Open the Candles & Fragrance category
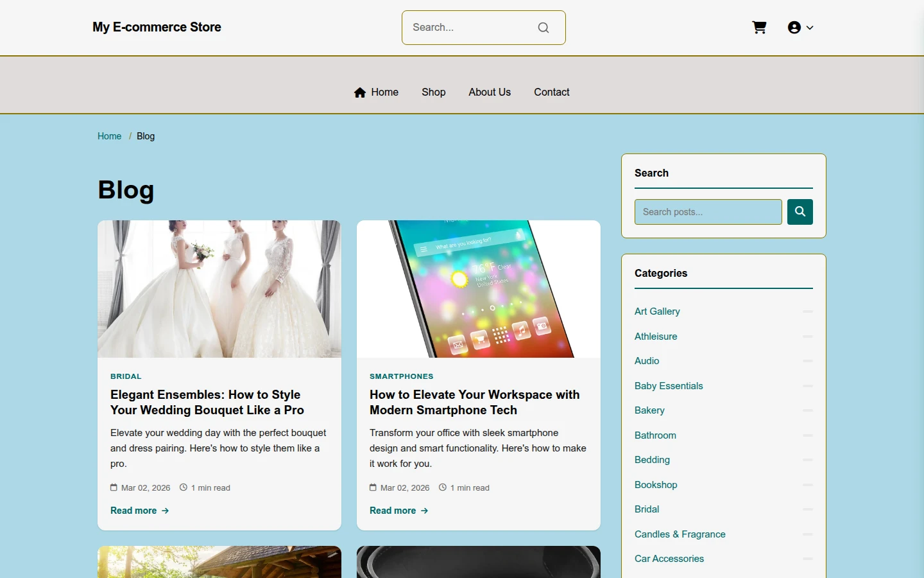Viewport: 924px width, 578px height. tap(680, 534)
